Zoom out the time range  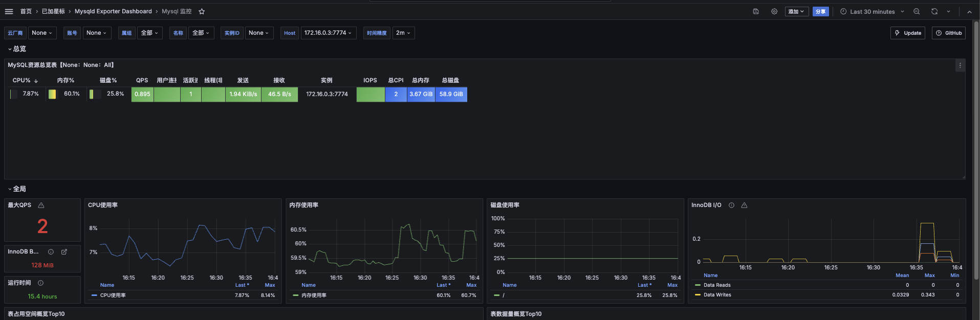point(917,11)
